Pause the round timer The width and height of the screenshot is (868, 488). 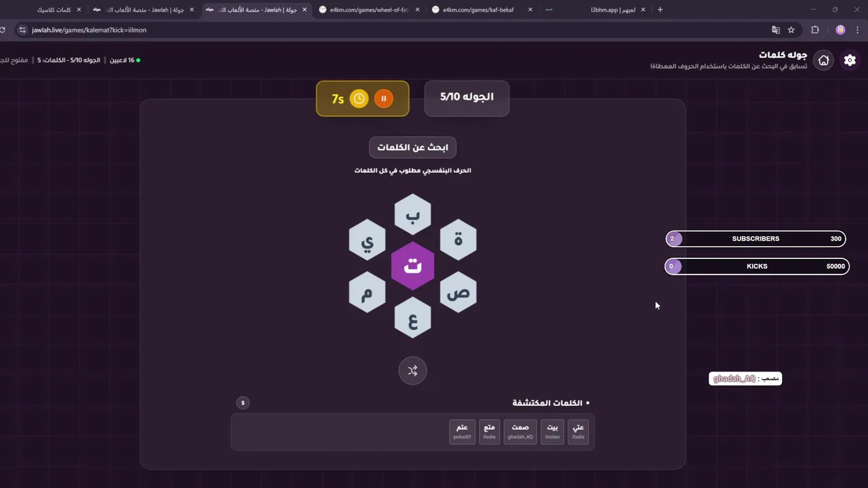383,99
